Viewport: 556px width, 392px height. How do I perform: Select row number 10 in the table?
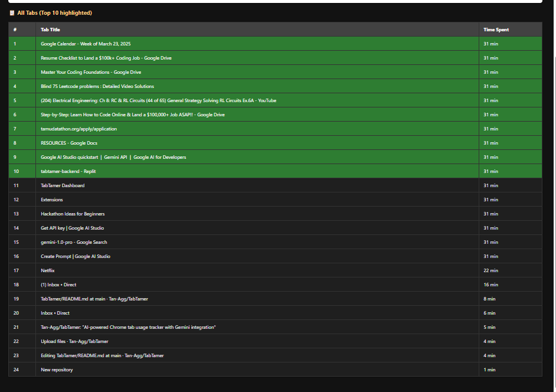(16, 171)
